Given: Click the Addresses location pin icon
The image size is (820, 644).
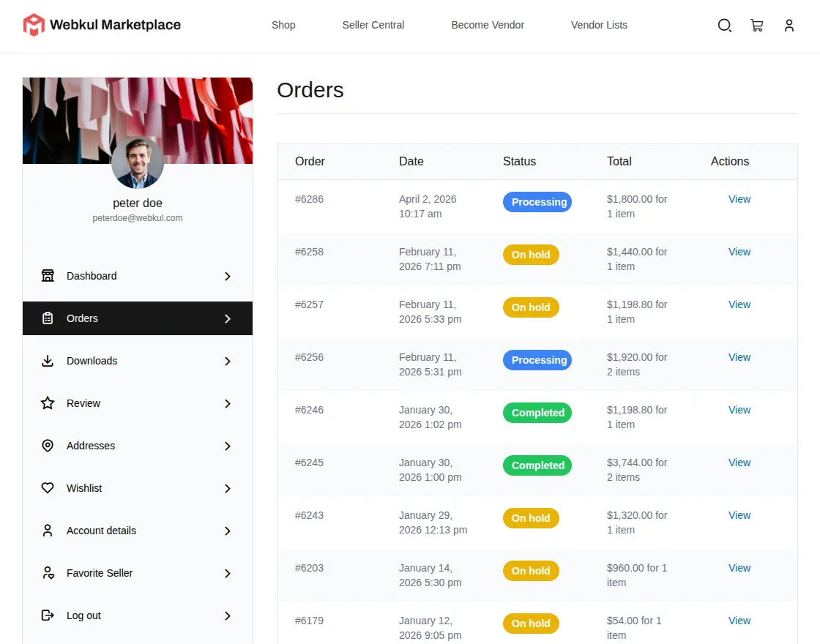Looking at the screenshot, I should click(48, 446).
